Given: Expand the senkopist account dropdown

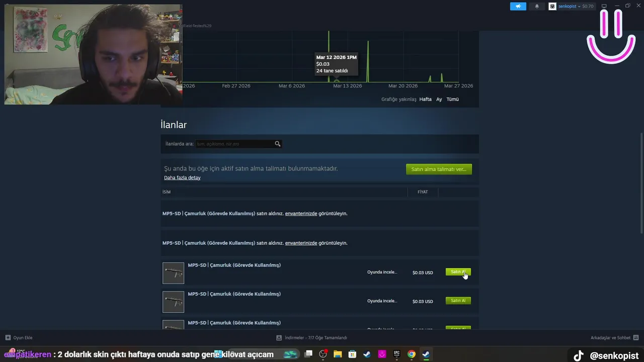Looking at the screenshot, I should [579, 6].
